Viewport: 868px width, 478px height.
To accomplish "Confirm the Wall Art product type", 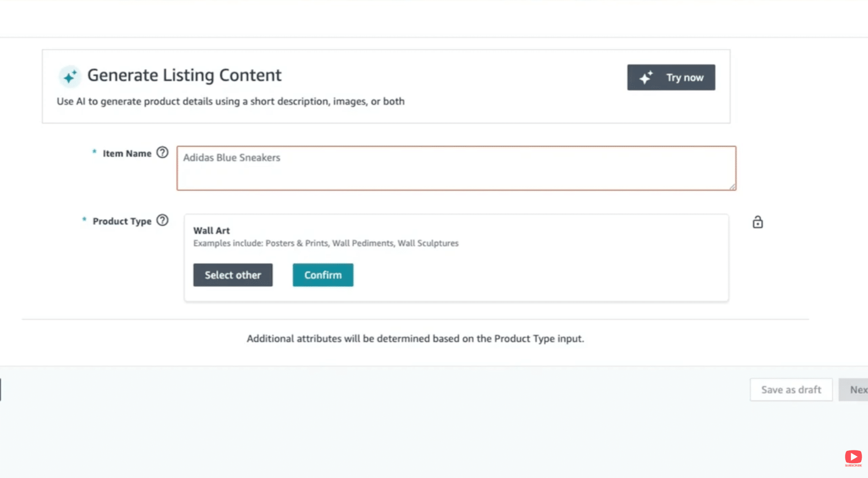I will coord(322,274).
